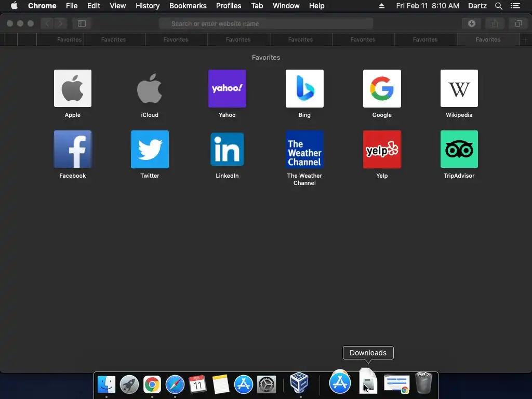532x399 pixels.
Task: Open Google from Favorites
Action: point(382,88)
